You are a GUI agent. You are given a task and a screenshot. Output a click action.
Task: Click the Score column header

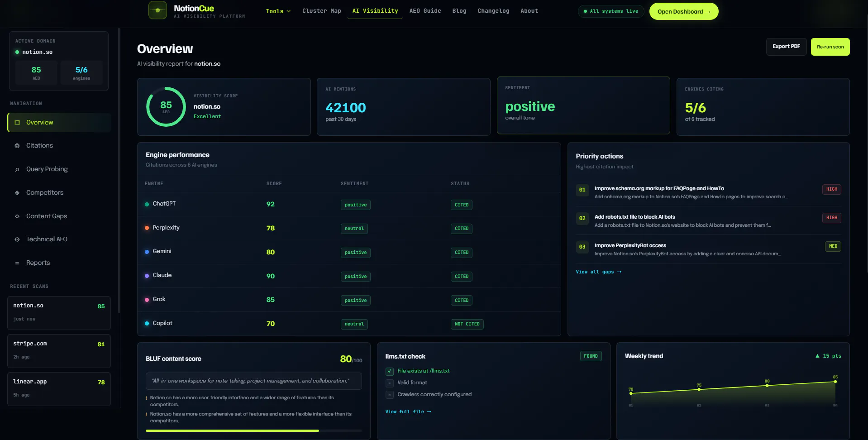coord(274,184)
